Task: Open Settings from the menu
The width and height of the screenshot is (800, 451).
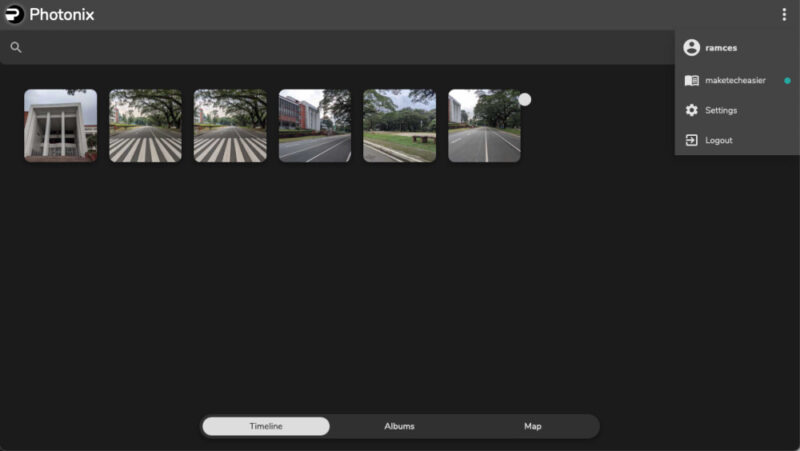Action: (737, 110)
